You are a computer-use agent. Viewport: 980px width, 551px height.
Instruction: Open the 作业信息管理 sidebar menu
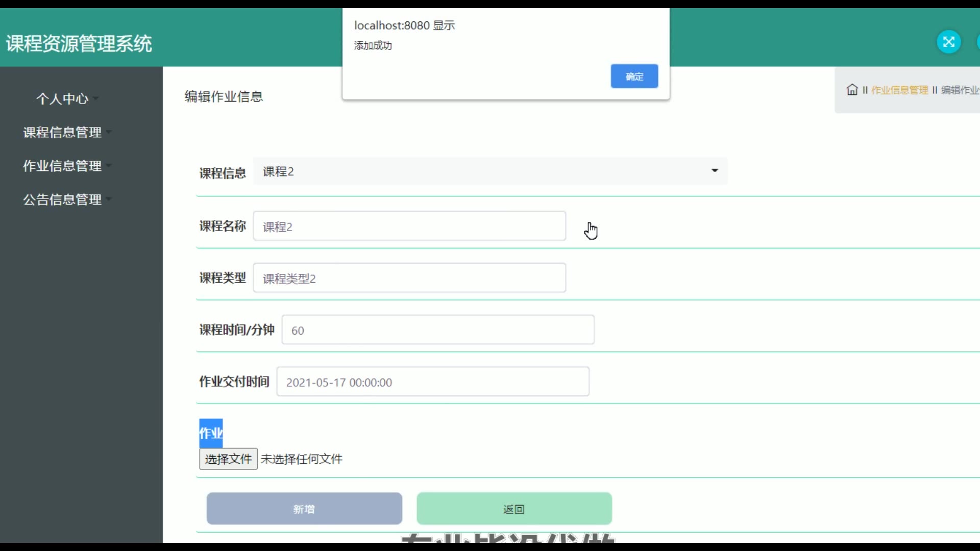(x=62, y=166)
